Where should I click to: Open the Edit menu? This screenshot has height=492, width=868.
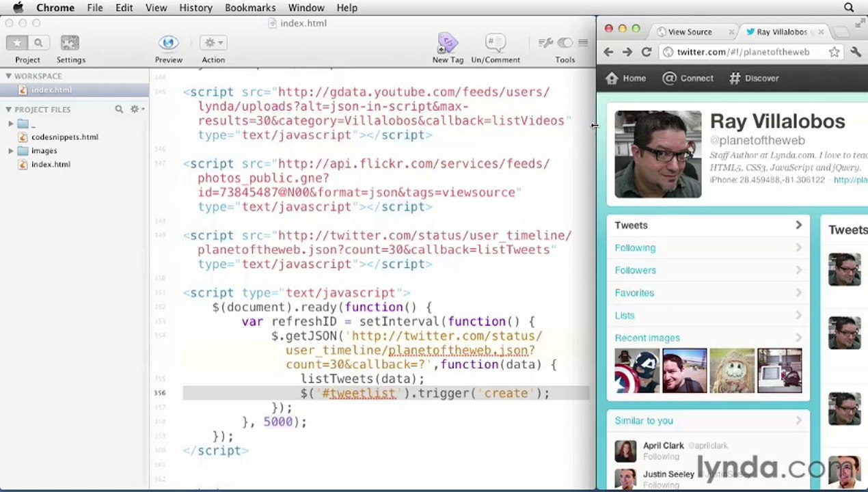[124, 8]
